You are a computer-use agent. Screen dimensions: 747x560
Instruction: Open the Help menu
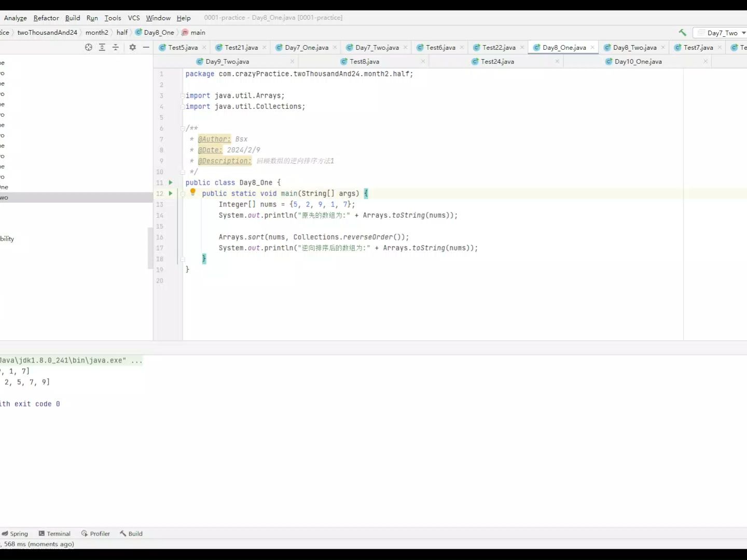[184, 18]
